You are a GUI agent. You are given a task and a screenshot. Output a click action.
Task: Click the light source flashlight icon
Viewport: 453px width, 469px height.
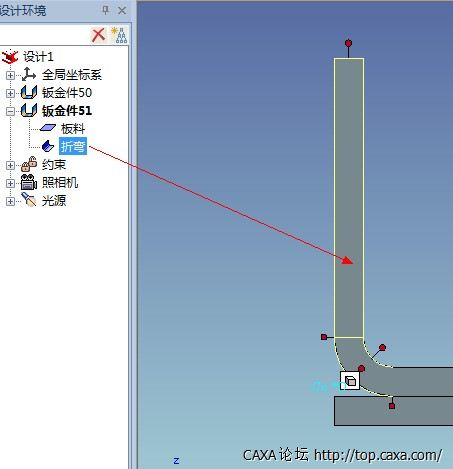click(29, 200)
